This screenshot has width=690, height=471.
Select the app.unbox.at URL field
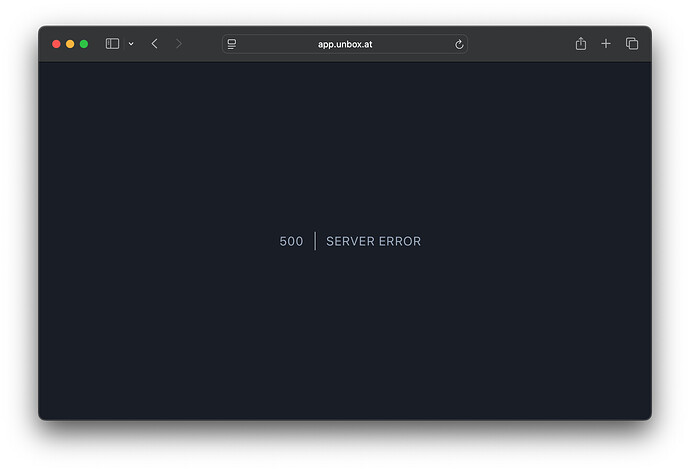345,44
